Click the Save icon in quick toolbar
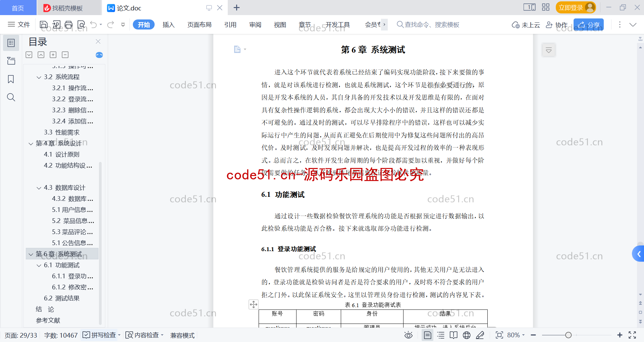Screen dimensions: 644x342 click(44, 24)
